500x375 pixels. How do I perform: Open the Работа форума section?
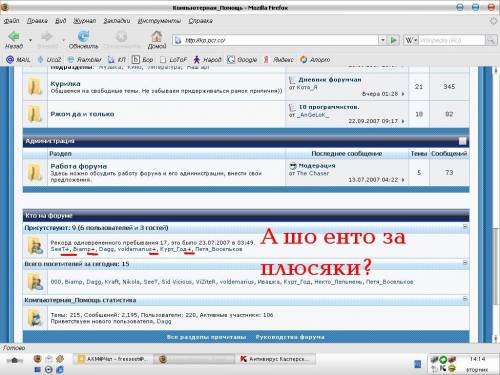(x=79, y=166)
